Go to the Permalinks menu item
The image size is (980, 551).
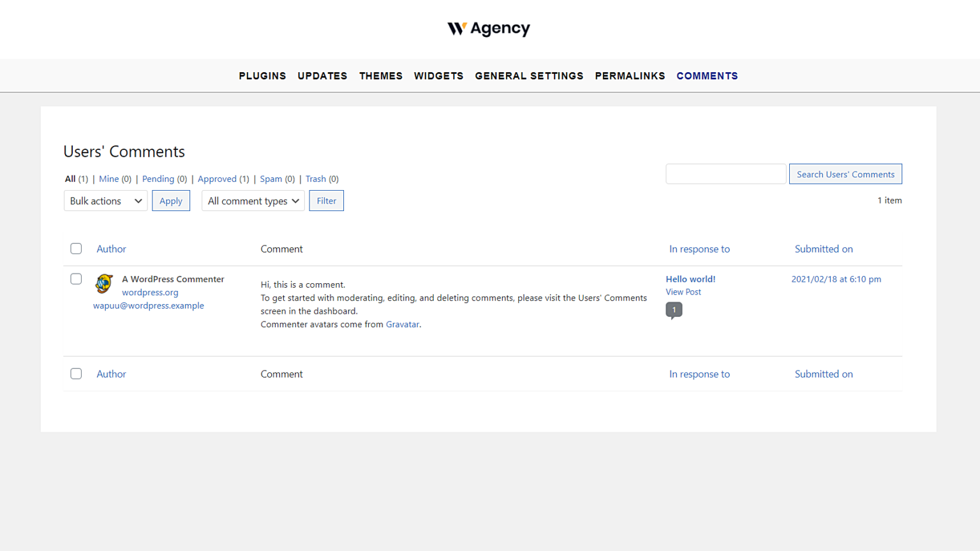tap(630, 76)
